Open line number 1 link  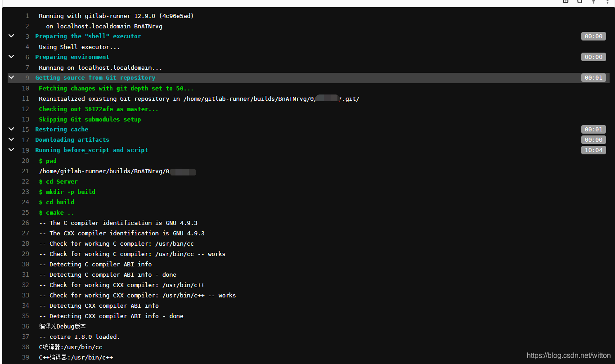(x=27, y=16)
